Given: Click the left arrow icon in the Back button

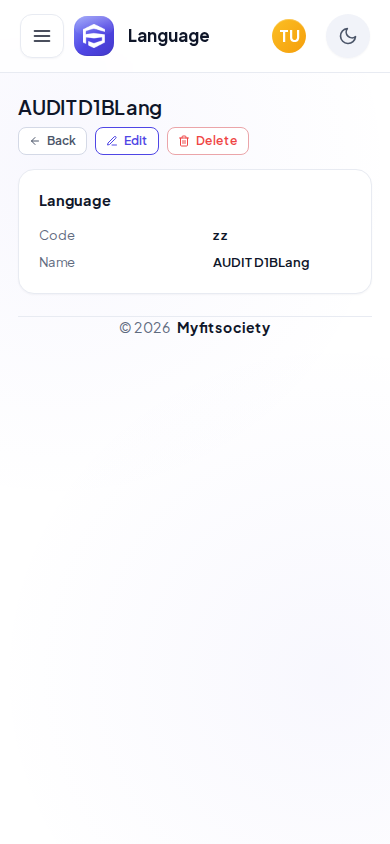Looking at the screenshot, I should point(35,141).
